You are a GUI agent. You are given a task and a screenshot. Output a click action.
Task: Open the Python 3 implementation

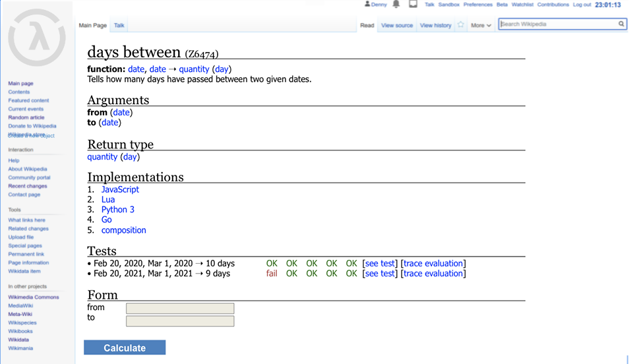click(117, 210)
